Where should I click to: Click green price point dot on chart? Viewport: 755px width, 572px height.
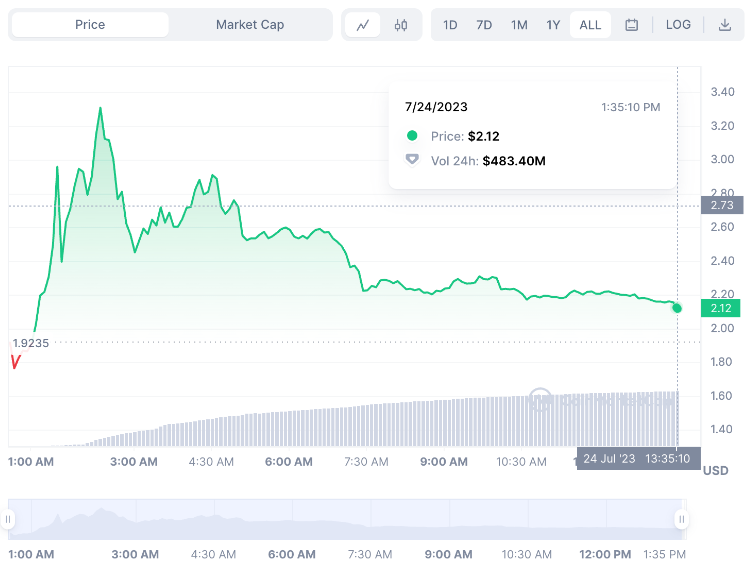(678, 308)
